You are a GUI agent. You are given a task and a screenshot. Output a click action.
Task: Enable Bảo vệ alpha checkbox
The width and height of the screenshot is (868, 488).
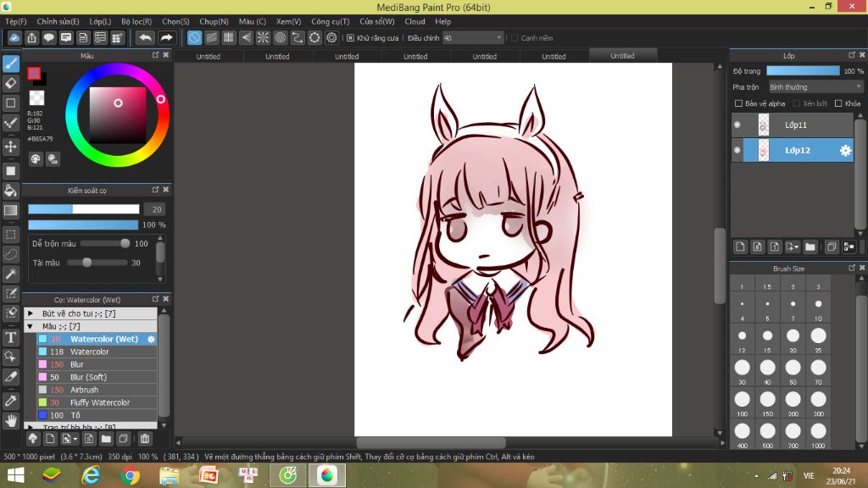(738, 103)
